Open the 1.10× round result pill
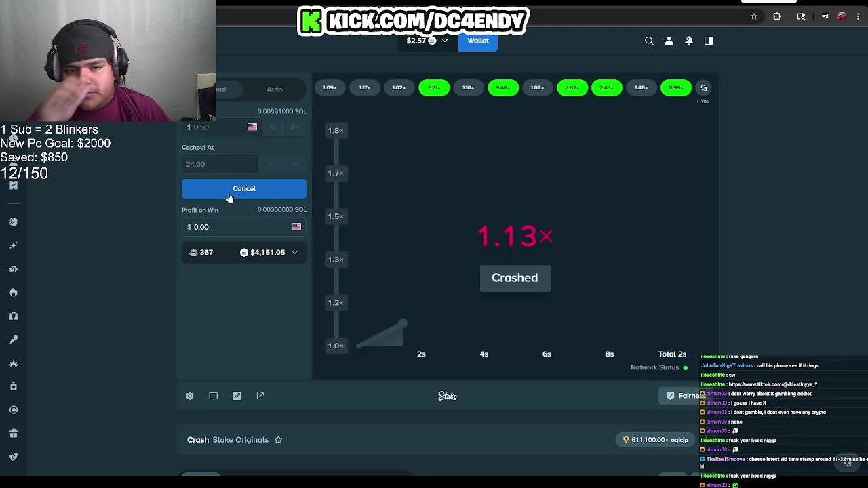 469,87
